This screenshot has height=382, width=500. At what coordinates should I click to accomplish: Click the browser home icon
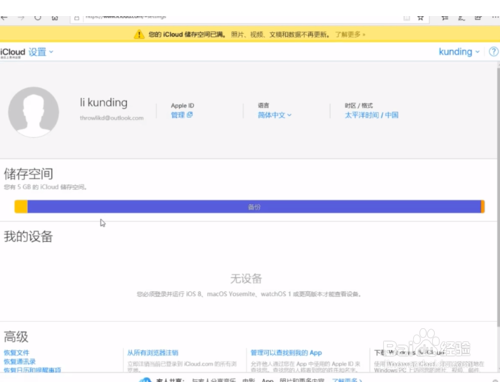coord(55,18)
